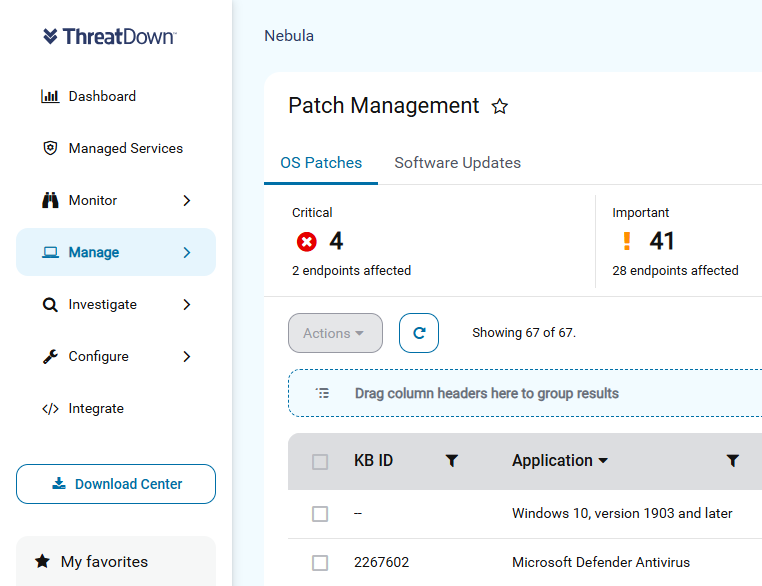Viewport: 762px width, 586px height.
Task: Click the KB ID column header
Action: (373, 461)
